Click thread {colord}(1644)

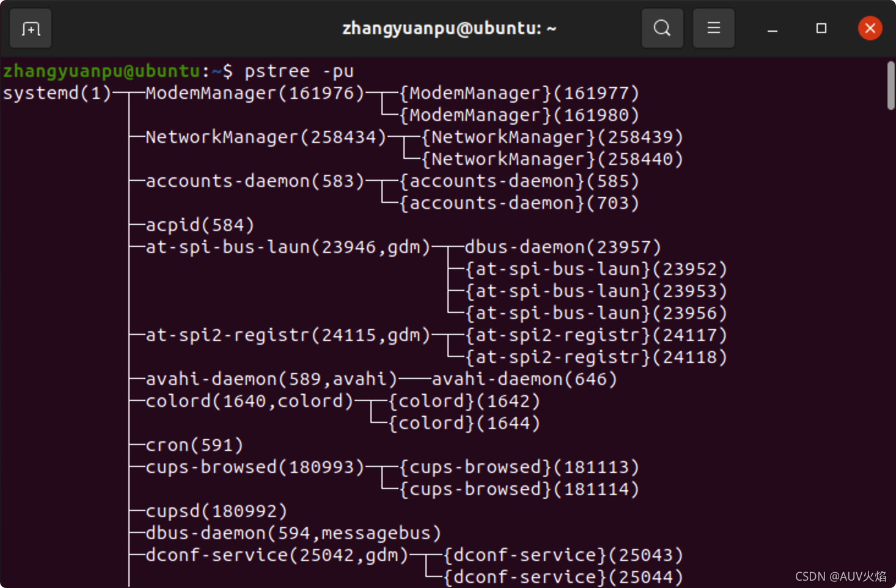click(465, 423)
